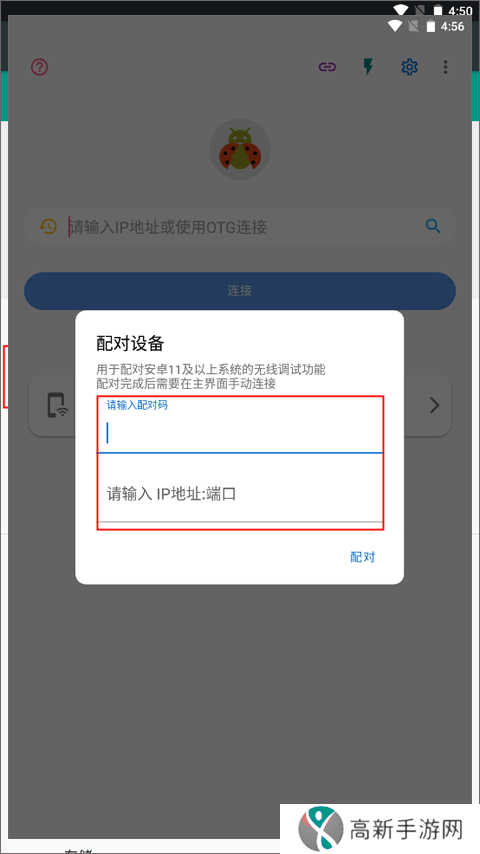This screenshot has width=480, height=854.
Task: Tap the blue search magnifier icon
Action: point(433,226)
